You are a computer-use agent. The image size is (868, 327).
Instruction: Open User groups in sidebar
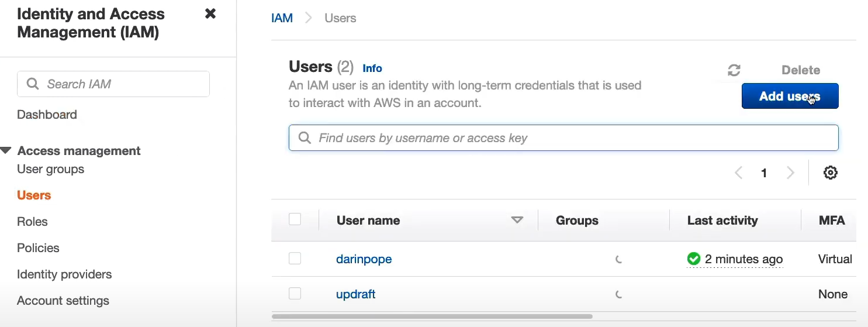pyautogui.click(x=51, y=169)
